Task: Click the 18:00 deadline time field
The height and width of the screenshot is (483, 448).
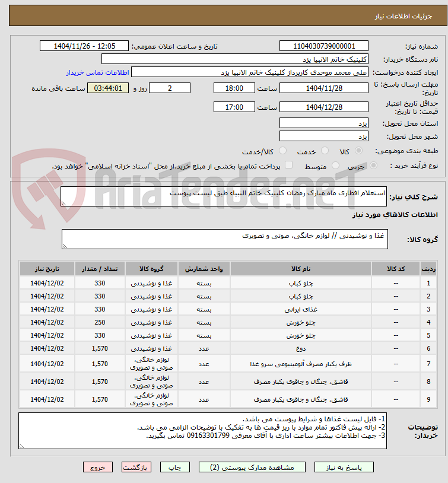Action: click(234, 88)
